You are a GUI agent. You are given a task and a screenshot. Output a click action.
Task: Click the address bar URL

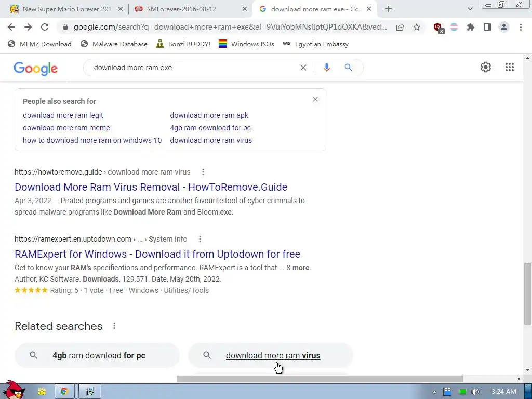[230, 27]
